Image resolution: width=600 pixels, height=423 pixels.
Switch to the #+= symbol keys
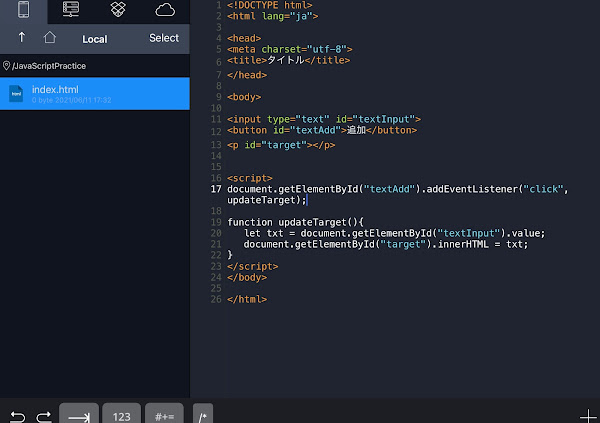pyautogui.click(x=165, y=414)
